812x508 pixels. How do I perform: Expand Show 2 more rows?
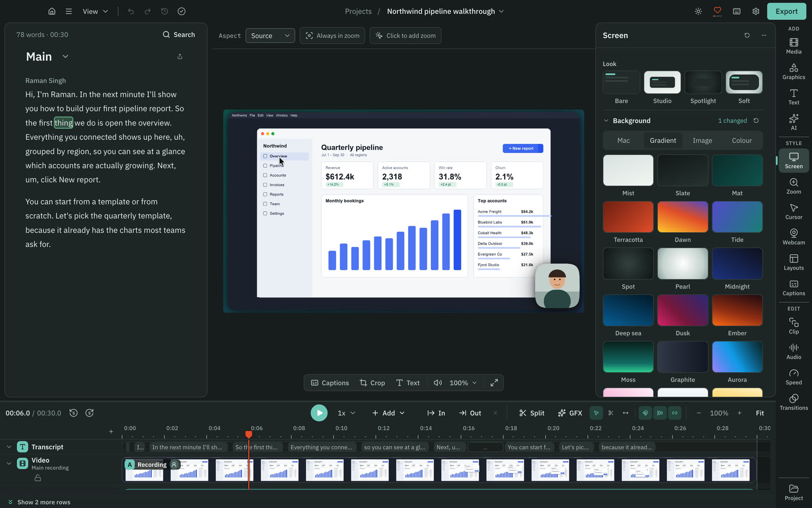39,502
